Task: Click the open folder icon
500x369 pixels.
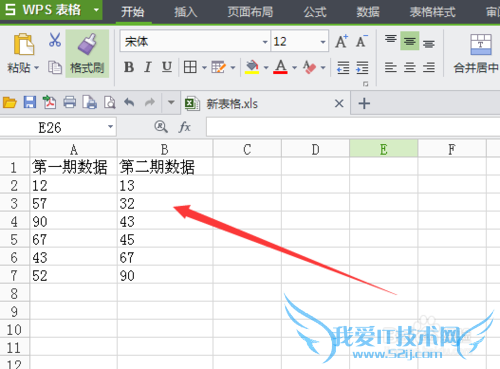Action: click(x=10, y=103)
